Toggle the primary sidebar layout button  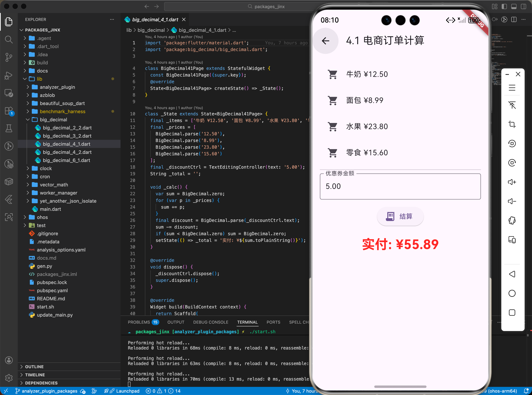tap(504, 6)
